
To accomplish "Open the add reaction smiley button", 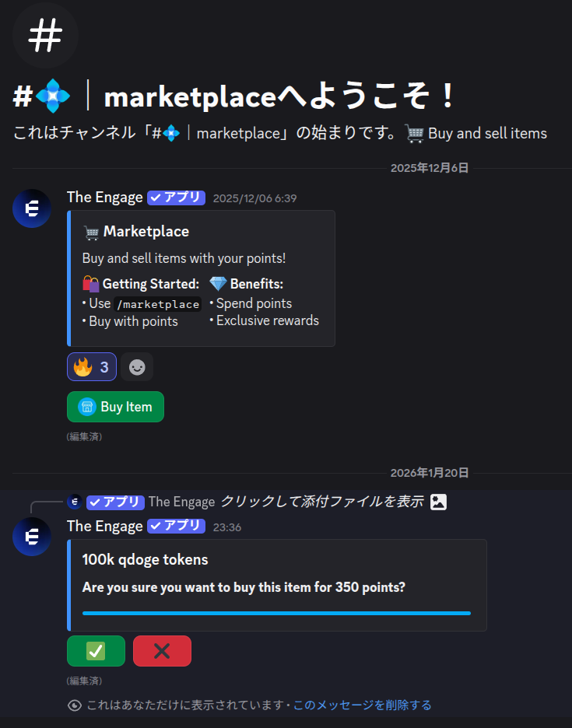I will pyautogui.click(x=137, y=367).
